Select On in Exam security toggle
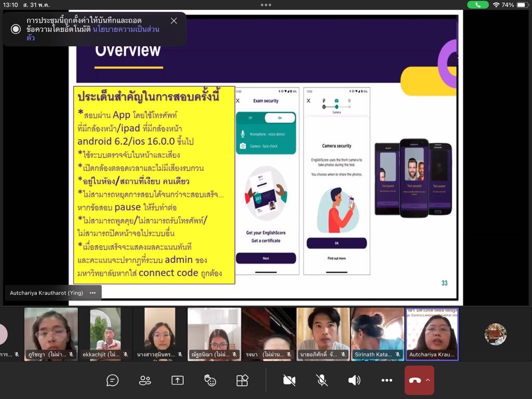The height and width of the screenshot is (399, 532). (x=280, y=118)
